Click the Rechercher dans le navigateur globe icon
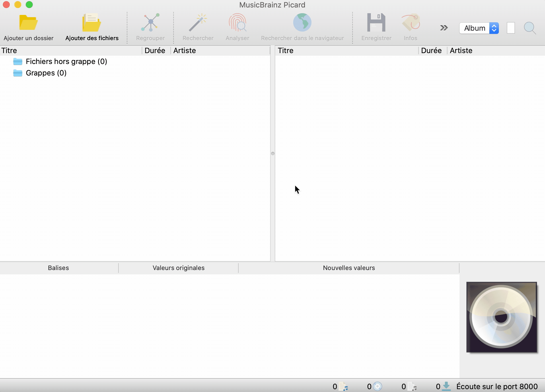Viewport: 545px width, 392px height. 302,22
